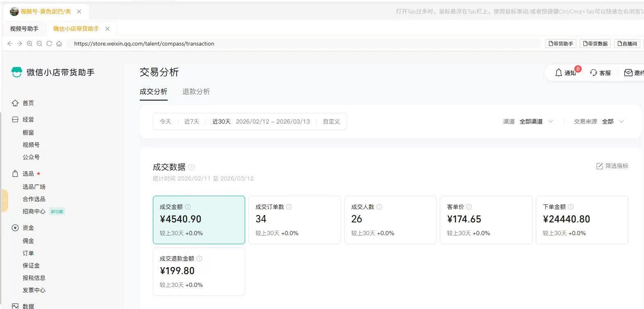644x309 pixels.
Task: Open 佣金 in the sidebar
Action: (x=28, y=241)
